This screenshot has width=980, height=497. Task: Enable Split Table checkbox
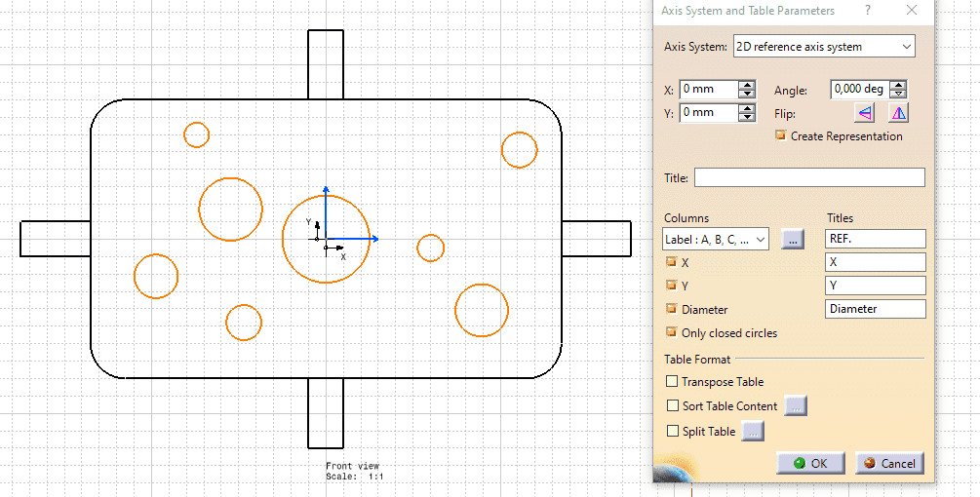click(673, 431)
